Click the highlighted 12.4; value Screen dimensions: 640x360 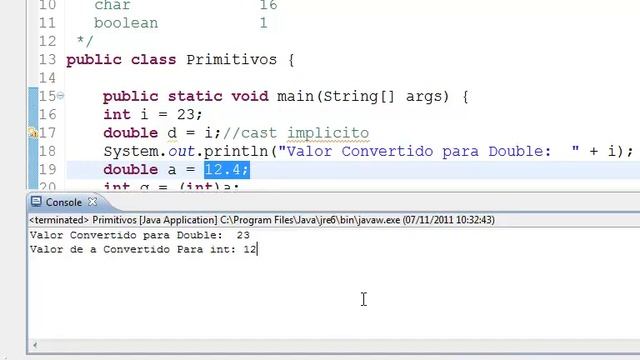227,170
